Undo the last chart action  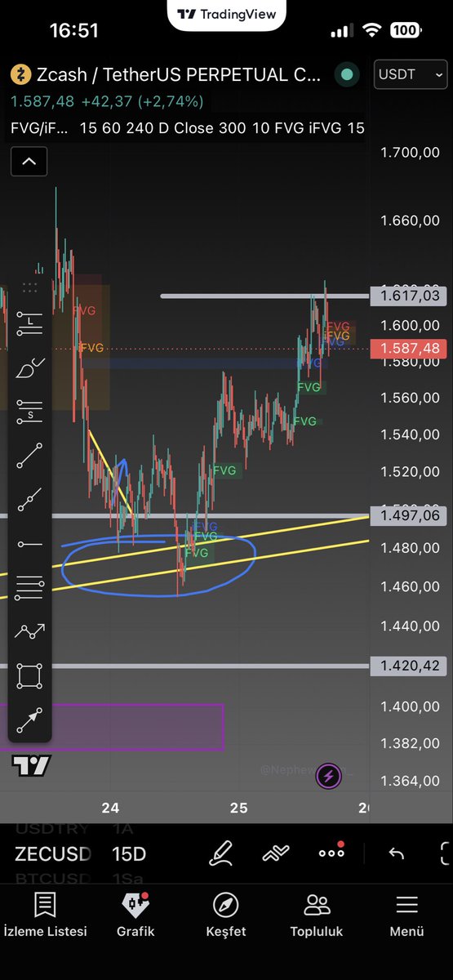[x=397, y=854]
